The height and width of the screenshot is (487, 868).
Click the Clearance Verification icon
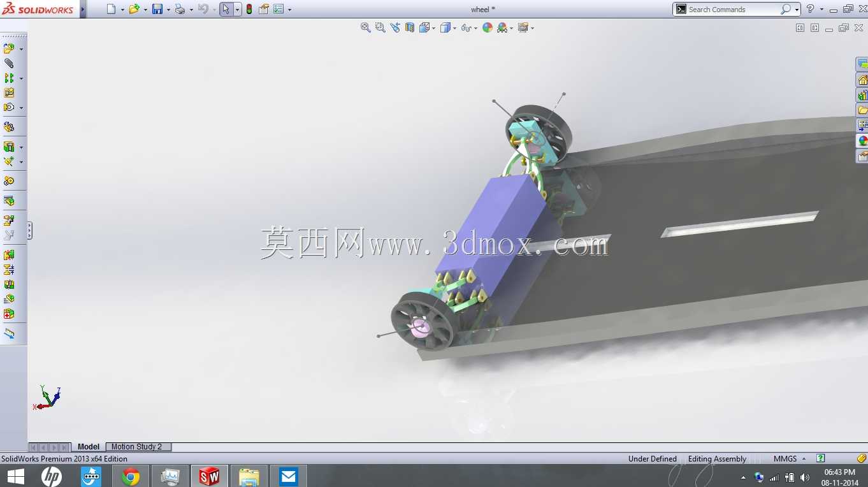click(x=9, y=270)
